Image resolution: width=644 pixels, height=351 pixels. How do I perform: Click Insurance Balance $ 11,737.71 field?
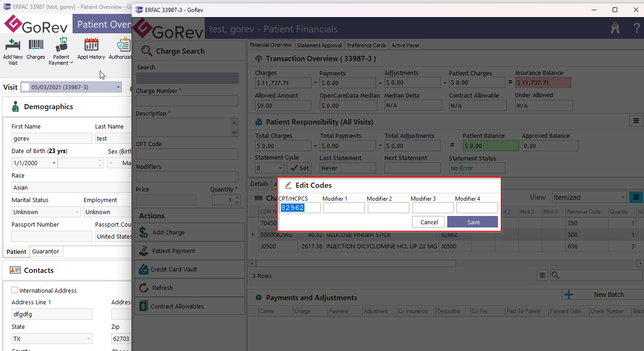(x=543, y=83)
